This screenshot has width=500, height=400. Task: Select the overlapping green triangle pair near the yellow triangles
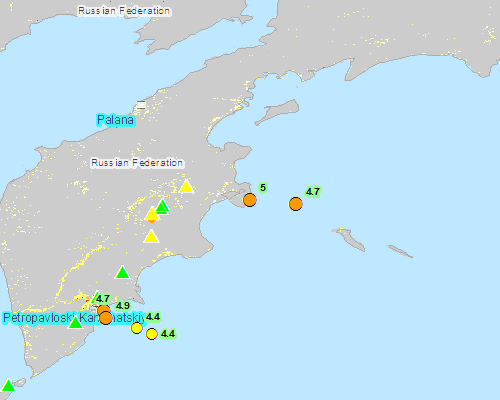(x=163, y=207)
